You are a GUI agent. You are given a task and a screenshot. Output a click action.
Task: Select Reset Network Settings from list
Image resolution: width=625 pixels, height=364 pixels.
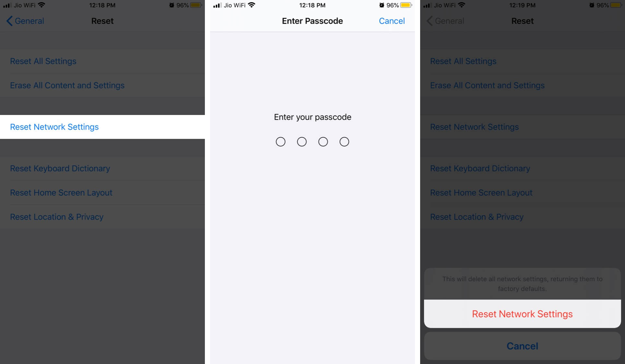pyautogui.click(x=54, y=127)
